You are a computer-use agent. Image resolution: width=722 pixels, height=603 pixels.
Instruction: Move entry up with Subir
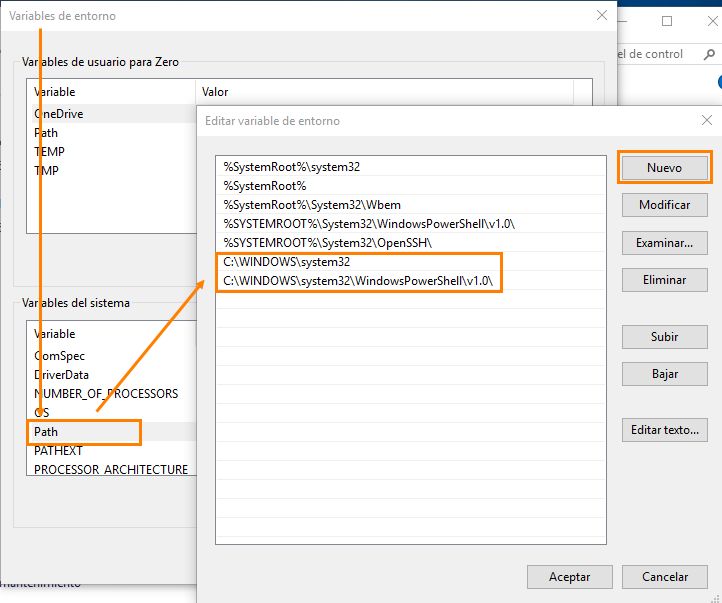coord(664,336)
